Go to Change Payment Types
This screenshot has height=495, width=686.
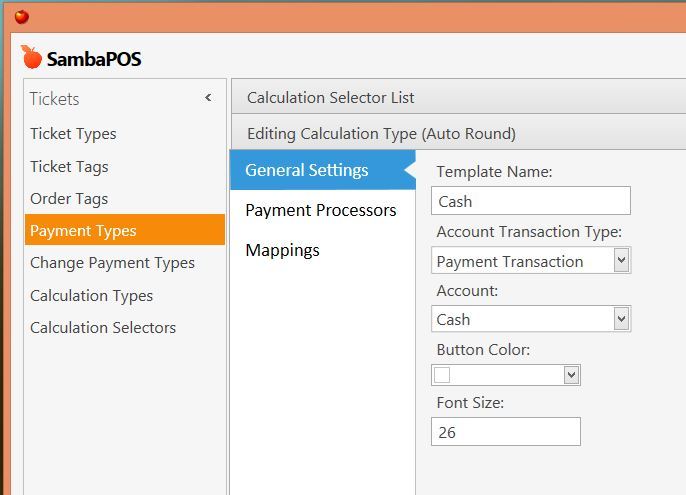[112, 263]
